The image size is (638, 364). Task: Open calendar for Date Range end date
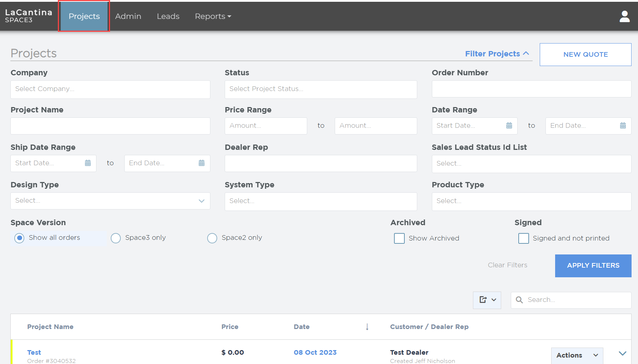[623, 126]
